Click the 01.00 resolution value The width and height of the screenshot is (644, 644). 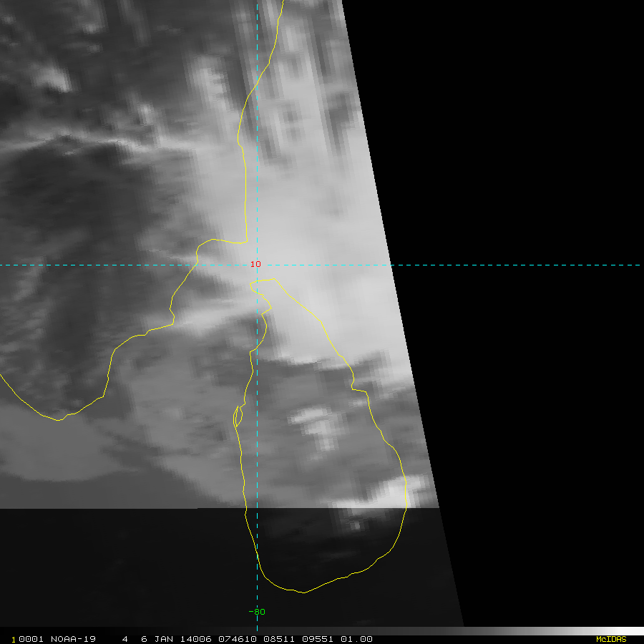[x=358, y=639]
